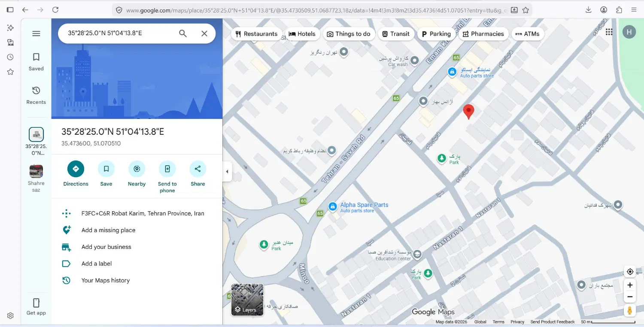The image size is (644, 327).
Task: Zoom out on the map
Action: click(x=630, y=297)
